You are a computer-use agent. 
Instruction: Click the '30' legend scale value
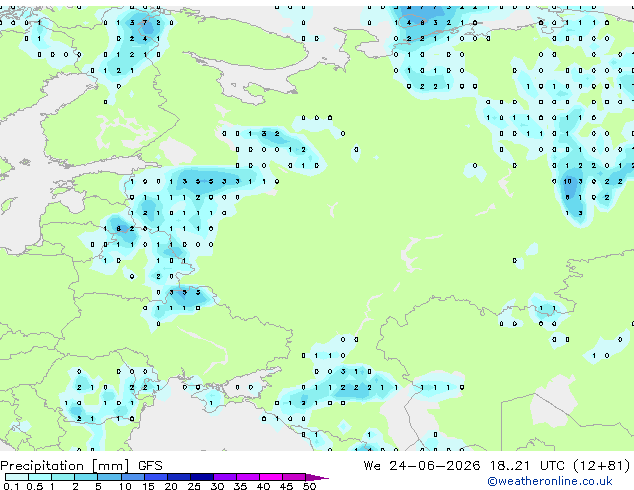pos(217,486)
